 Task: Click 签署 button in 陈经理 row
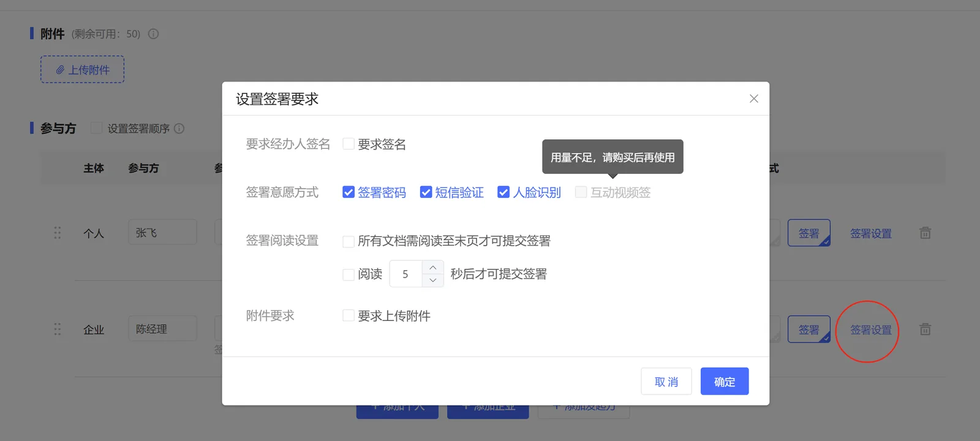(x=809, y=330)
